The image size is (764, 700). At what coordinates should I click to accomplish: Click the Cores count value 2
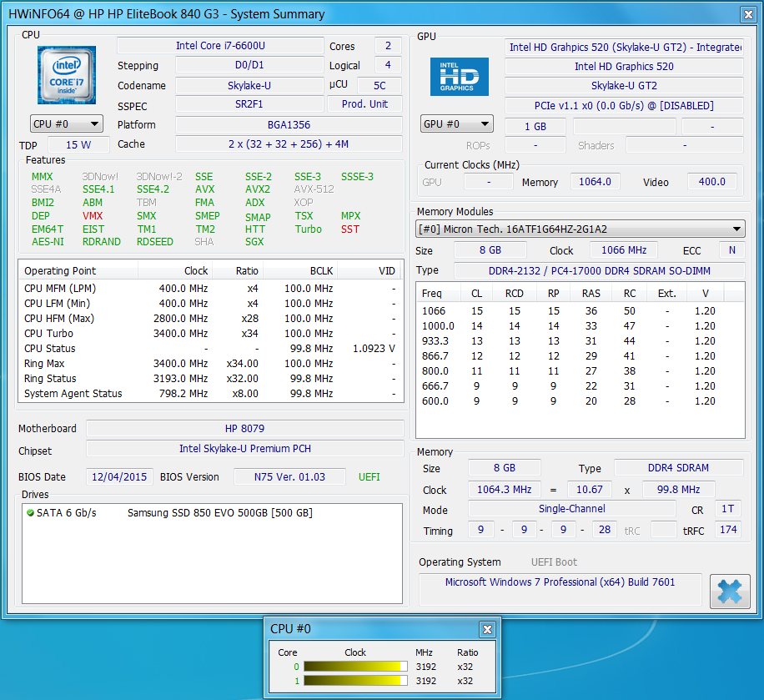[x=389, y=45]
